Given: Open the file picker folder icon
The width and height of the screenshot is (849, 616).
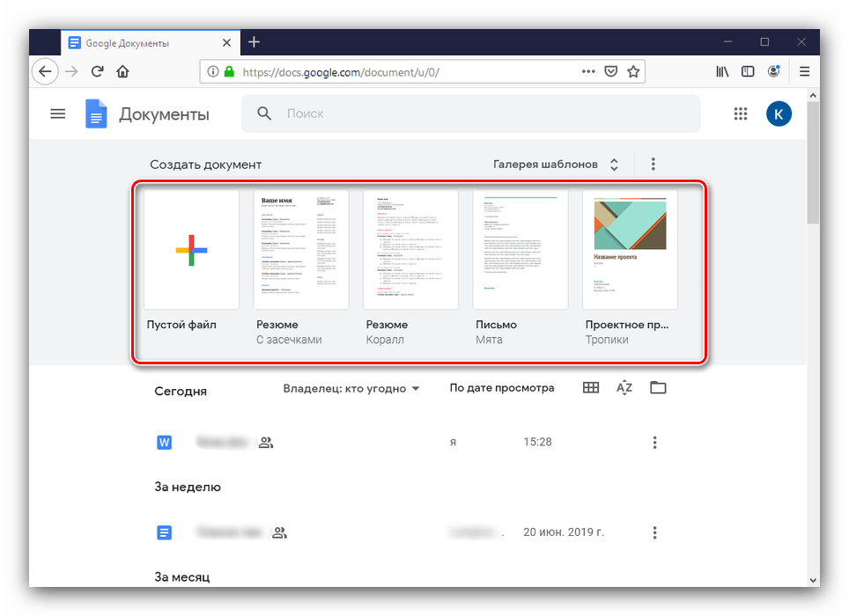Looking at the screenshot, I should [658, 388].
